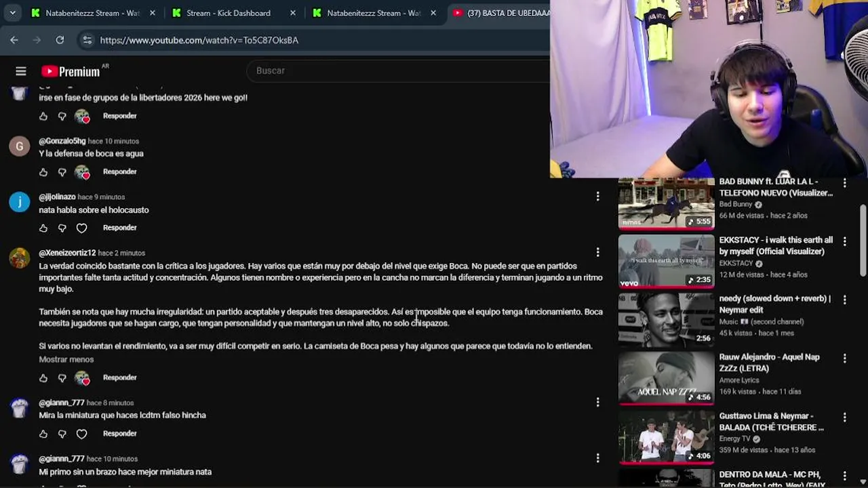Reply to 'Mira la miniatura' comment
The height and width of the screenshot is (488, 868).
[x=120, y=434]
